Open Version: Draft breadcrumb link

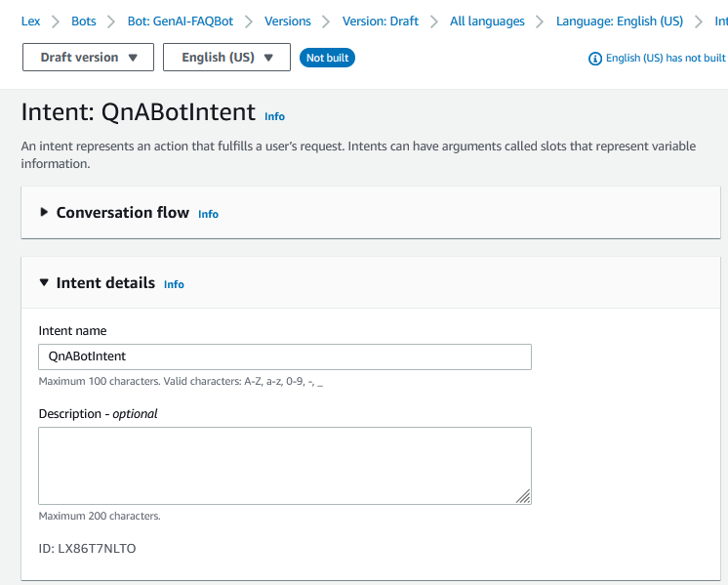click(x=381, y=21)
